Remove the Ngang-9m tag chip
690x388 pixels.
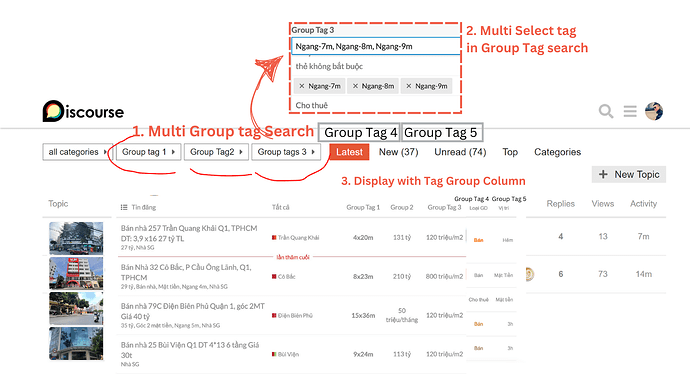click(409, 86)
